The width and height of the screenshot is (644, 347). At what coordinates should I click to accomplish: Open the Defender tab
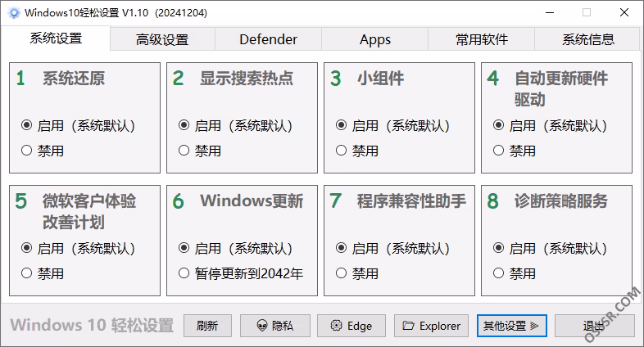point(268,39)
